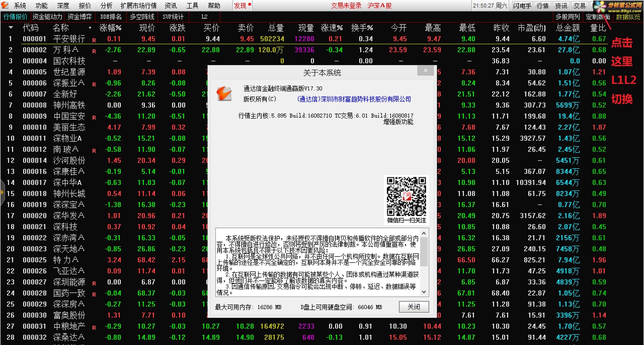Screen dimensions: 644x345
Task: Select stock code 000007 全新好
Action: point(35,94)
